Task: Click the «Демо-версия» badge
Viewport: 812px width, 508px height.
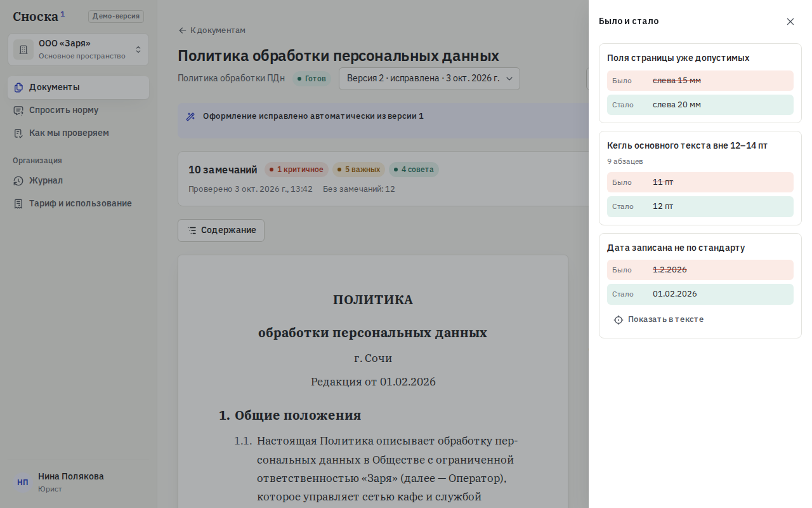Action: [x=116, y=17]
